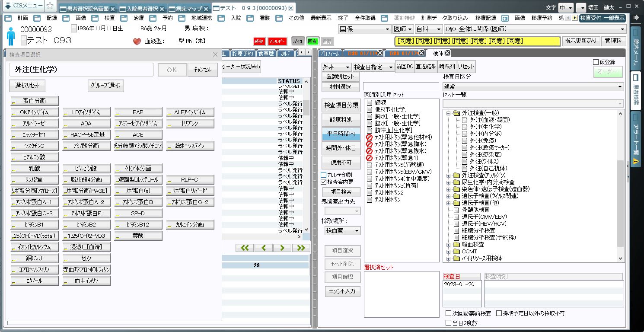Switch to the 患者選択統合画面 tab
Image resolution: width=644 pixels, height=332 pixels.
coord(87,9)
